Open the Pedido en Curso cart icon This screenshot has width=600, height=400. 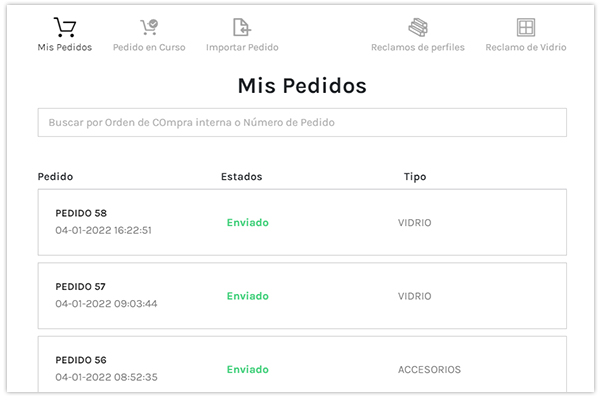coord(149,28)
